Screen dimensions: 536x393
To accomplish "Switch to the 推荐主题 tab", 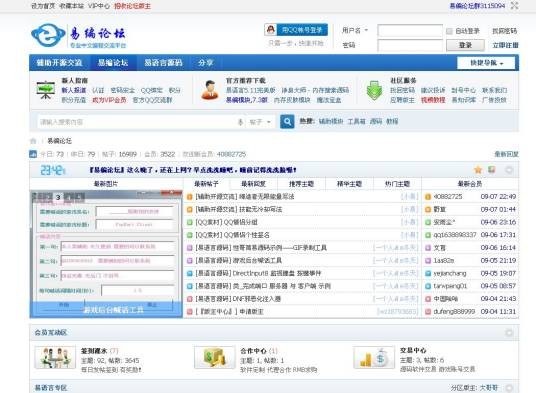I will (x=302, y=184).
